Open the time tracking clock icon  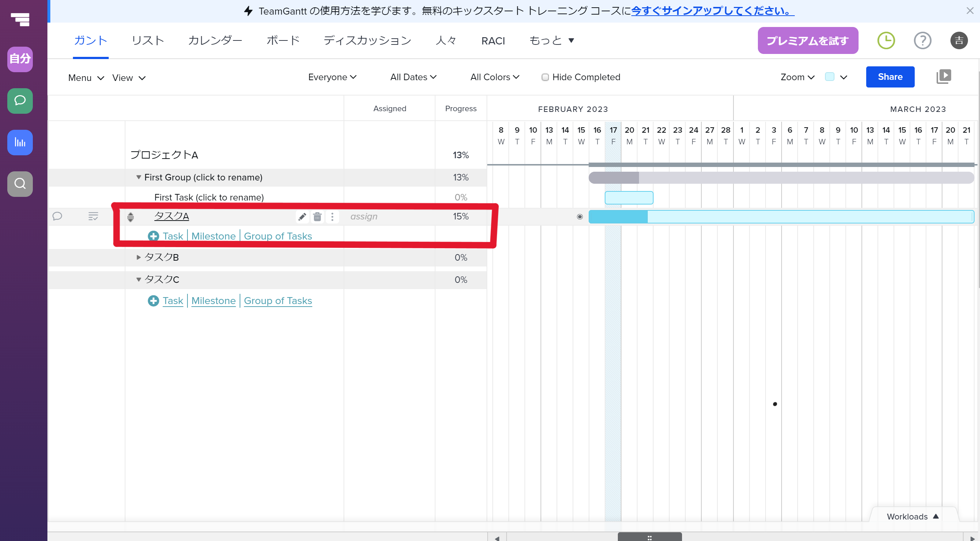pyautogui.click(x=886, y=40)
